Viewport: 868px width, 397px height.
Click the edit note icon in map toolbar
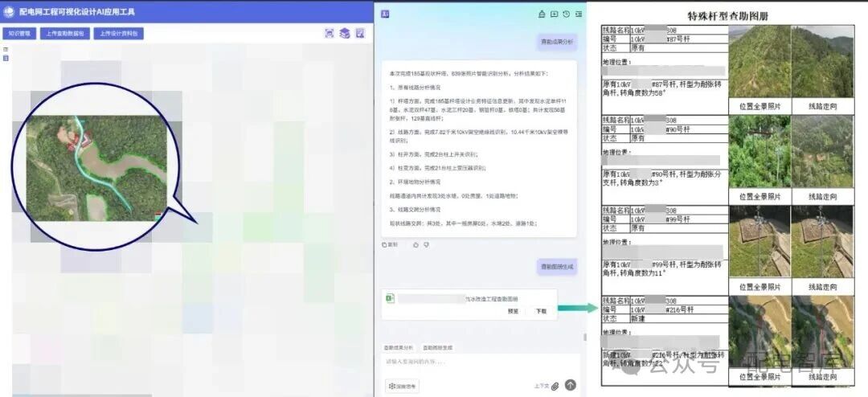coord(360,34)
